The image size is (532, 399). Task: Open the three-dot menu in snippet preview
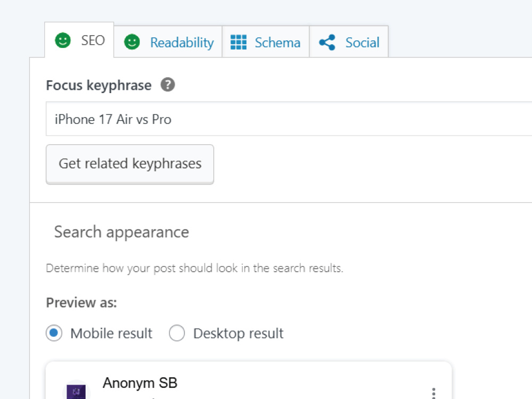pyautogui.click(x=433, y=393)
